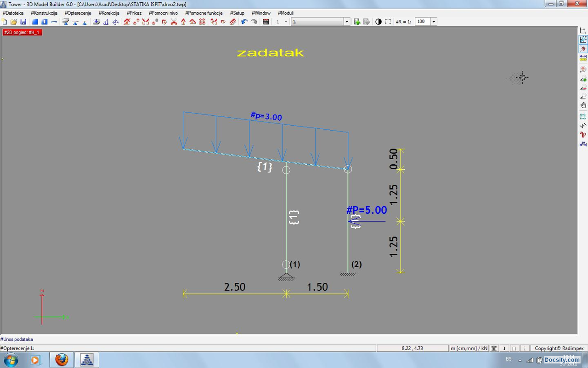Toggle the red crosshair snap button
This screenshot has height=368, width=588.
pyautogui.click(x=583, y=49)
